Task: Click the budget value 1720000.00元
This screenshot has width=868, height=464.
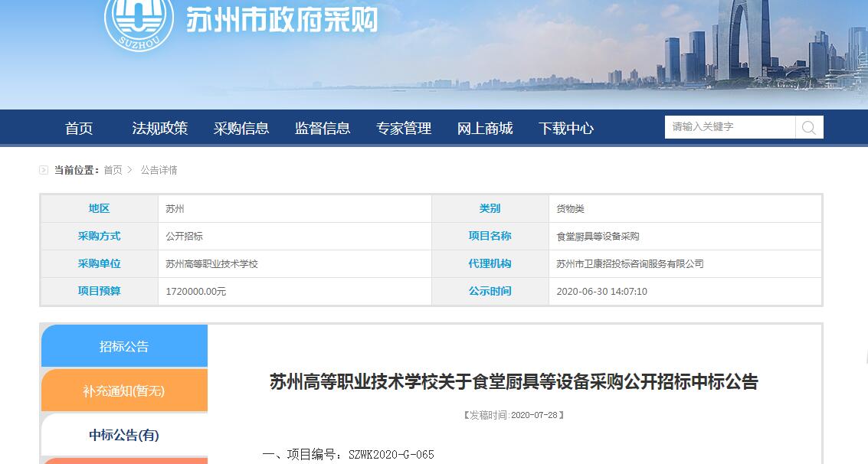Action: (196, 292)
